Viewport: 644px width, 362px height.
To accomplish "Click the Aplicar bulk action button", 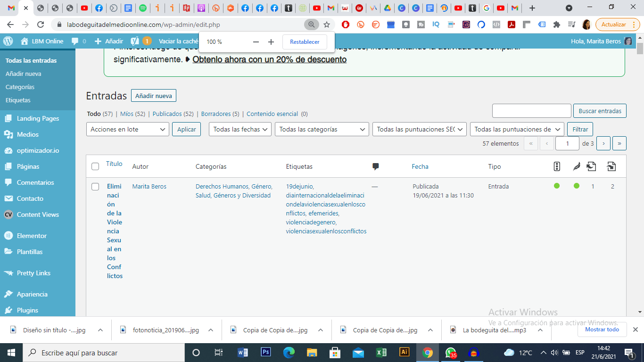I will (x=187, y=129).
